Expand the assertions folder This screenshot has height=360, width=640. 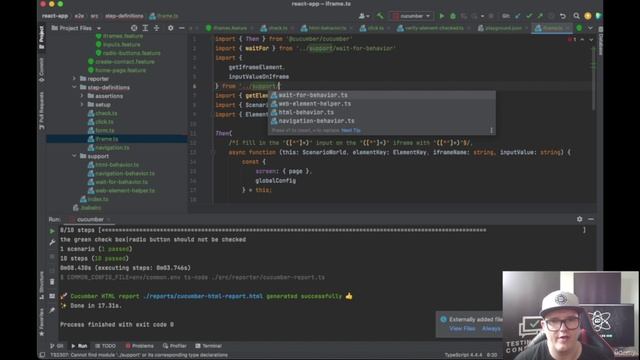point(82,96)
